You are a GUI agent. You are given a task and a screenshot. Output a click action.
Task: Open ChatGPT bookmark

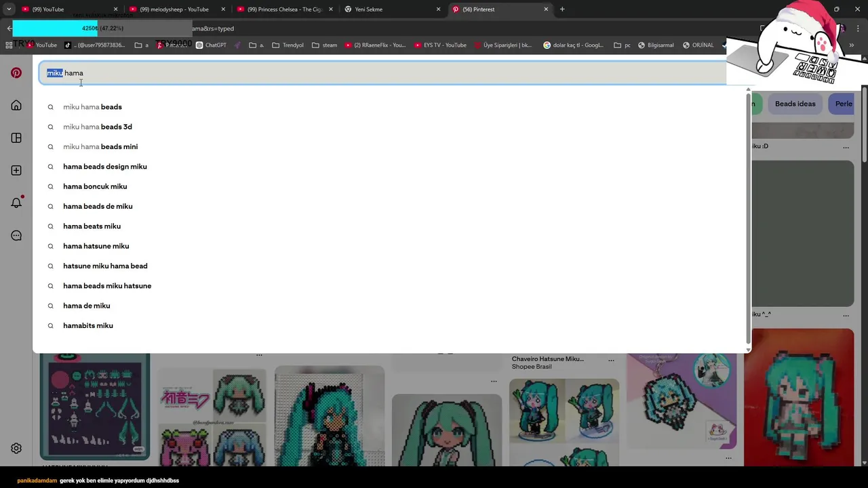(211, 45)
